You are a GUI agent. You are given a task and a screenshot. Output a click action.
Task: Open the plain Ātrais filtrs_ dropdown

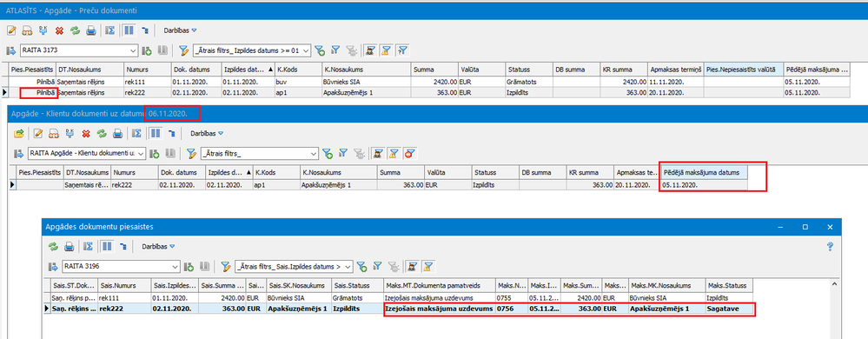click(314, 153)
